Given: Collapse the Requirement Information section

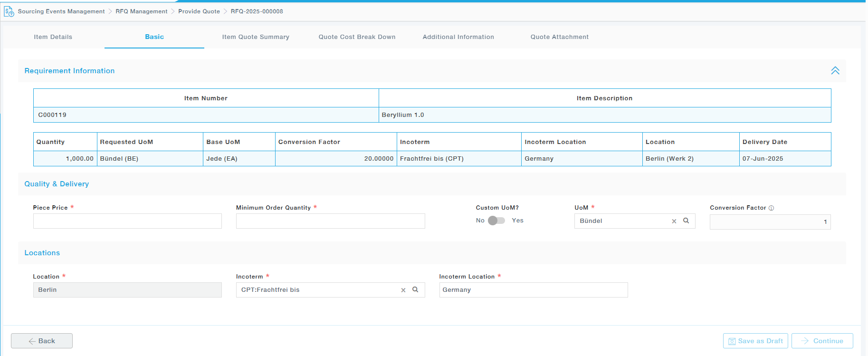Looking at the screenshot, I should click(835, 71).
